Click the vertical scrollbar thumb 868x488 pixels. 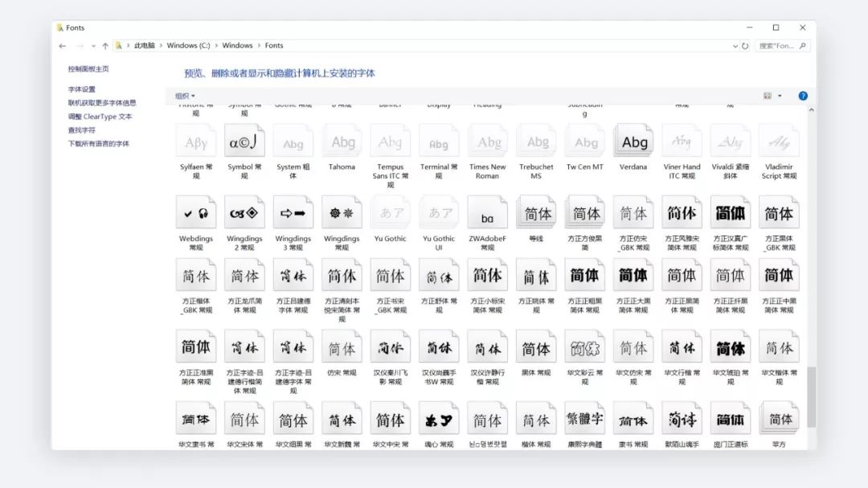click(x=811, y=396)
